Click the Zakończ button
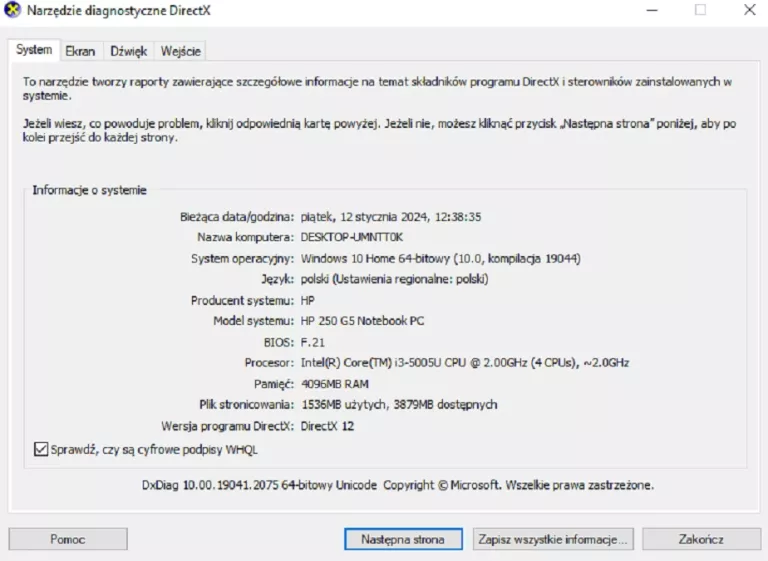Viewport: 768px width, 561px height. (x=701, y=539)
